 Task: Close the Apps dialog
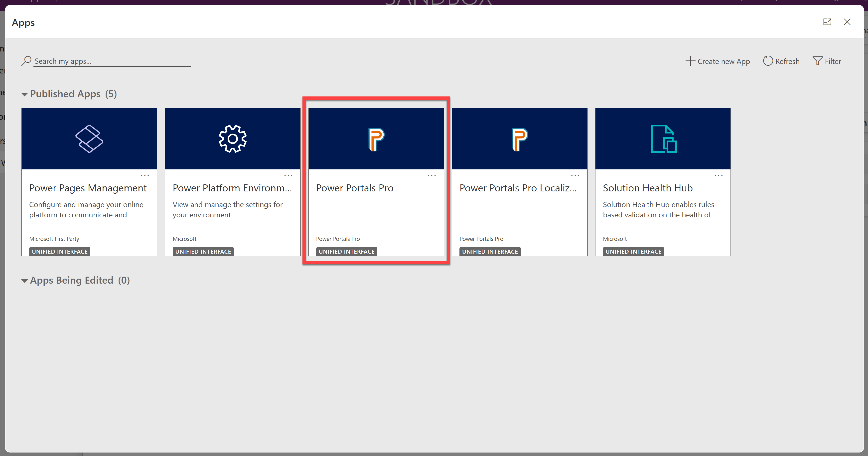point(847,22)
